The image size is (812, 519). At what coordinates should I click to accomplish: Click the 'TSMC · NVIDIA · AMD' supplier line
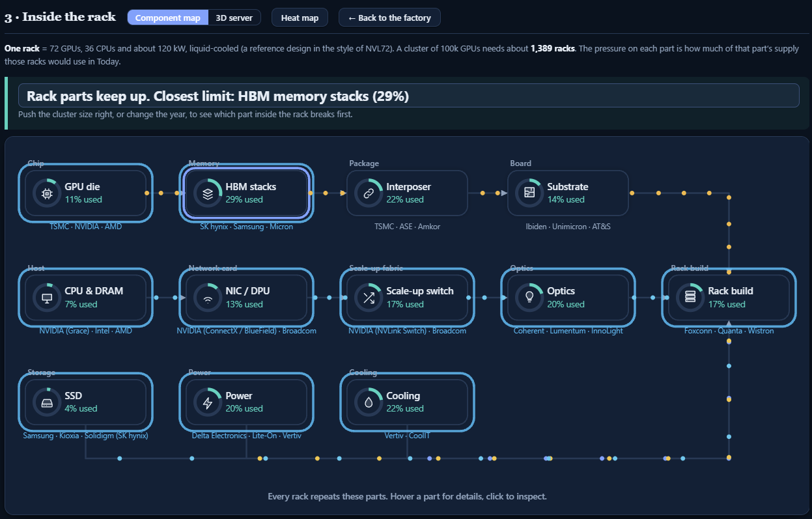point(86,227)
